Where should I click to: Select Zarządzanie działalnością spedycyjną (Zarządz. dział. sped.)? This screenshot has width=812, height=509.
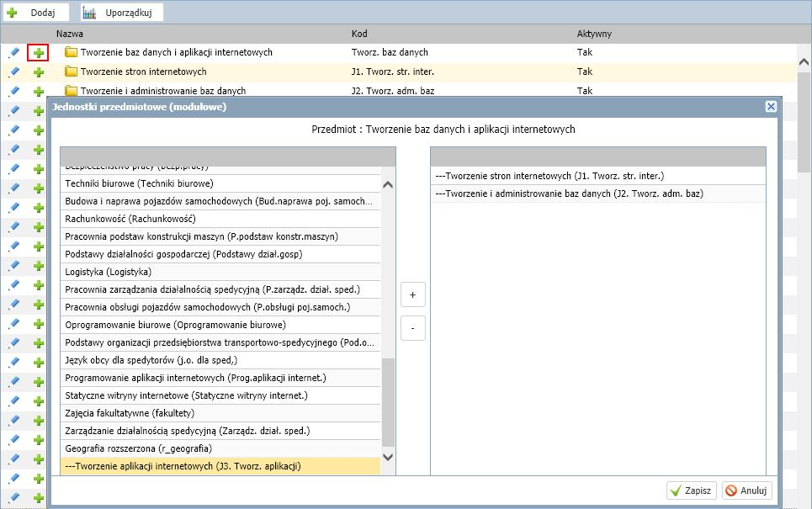(220, 431)
